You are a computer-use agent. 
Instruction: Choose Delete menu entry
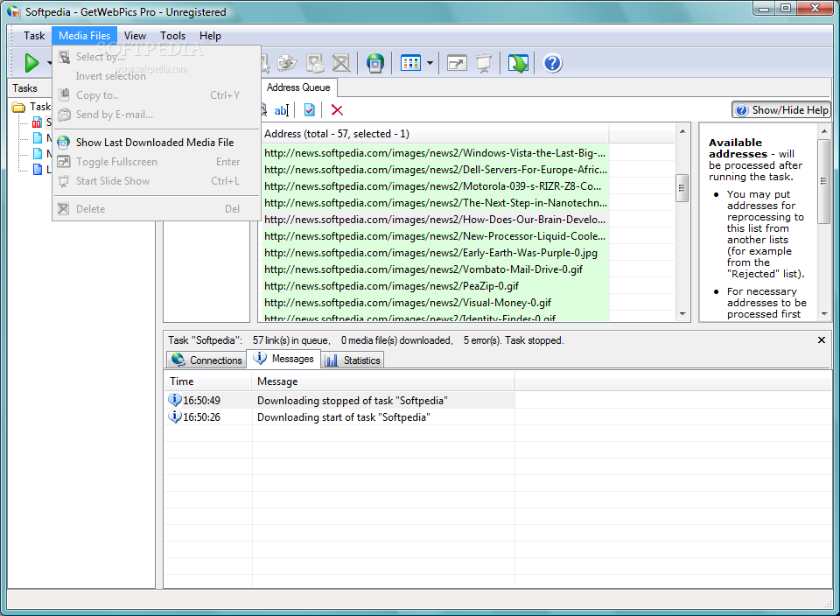coord(157,209)
